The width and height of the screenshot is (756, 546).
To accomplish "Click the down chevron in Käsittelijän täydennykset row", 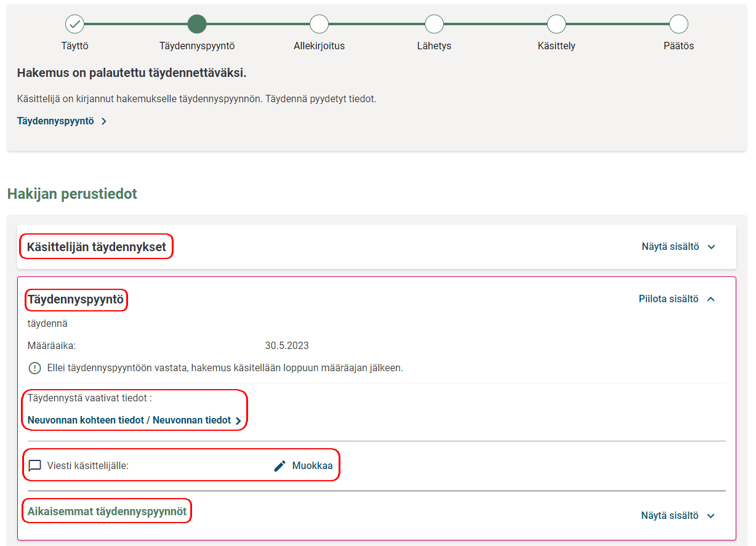I will pos(712,247).
